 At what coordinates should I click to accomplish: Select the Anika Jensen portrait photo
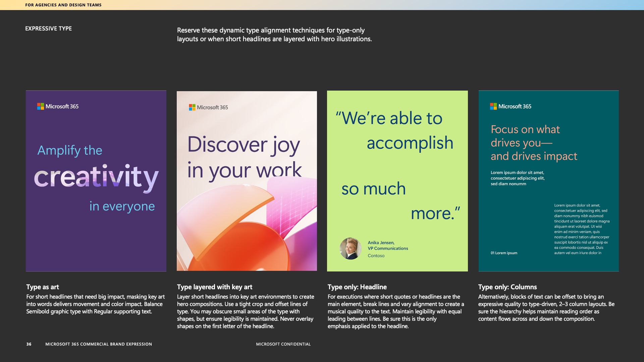point(351,248)
